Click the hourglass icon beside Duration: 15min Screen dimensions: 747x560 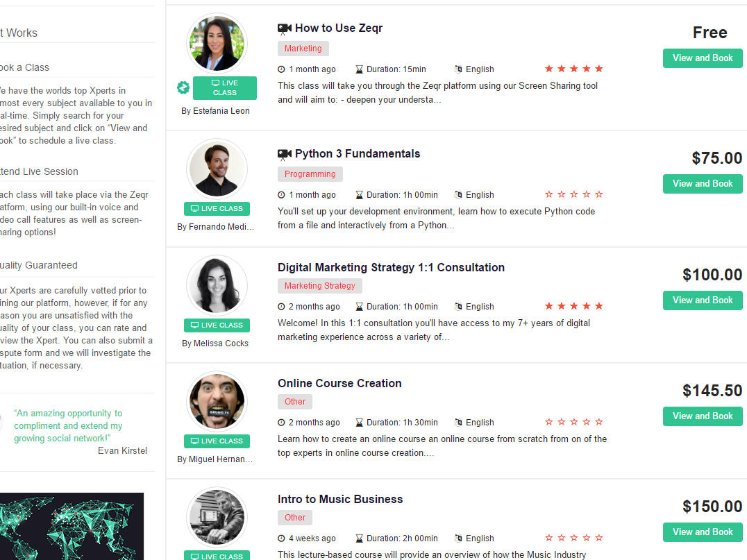tap(359, 69)
